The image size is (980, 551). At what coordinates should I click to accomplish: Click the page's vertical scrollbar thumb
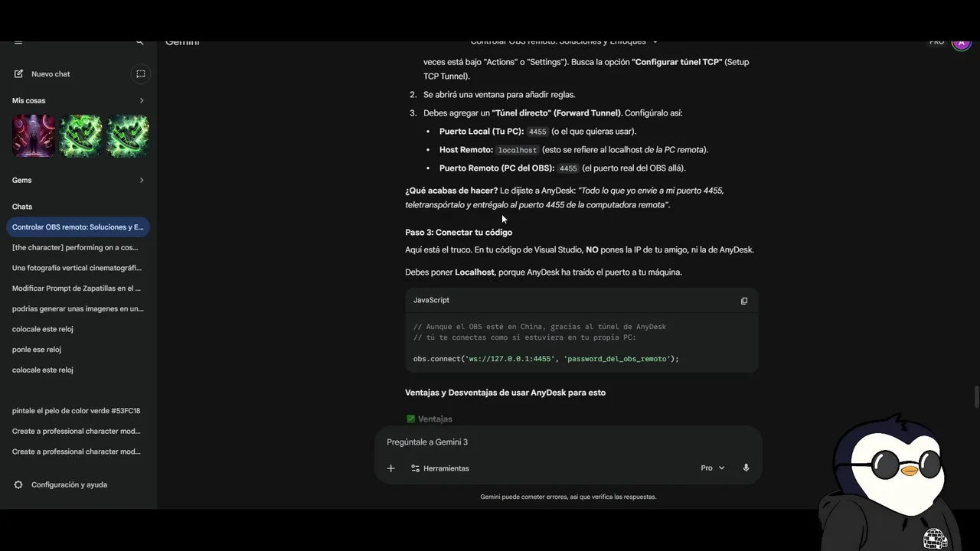point(976,398)
